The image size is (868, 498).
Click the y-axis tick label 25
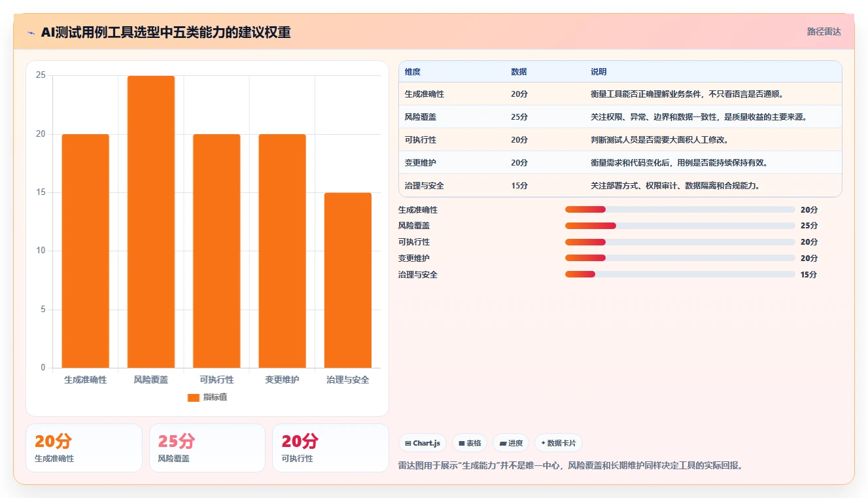tap(41, 75)
